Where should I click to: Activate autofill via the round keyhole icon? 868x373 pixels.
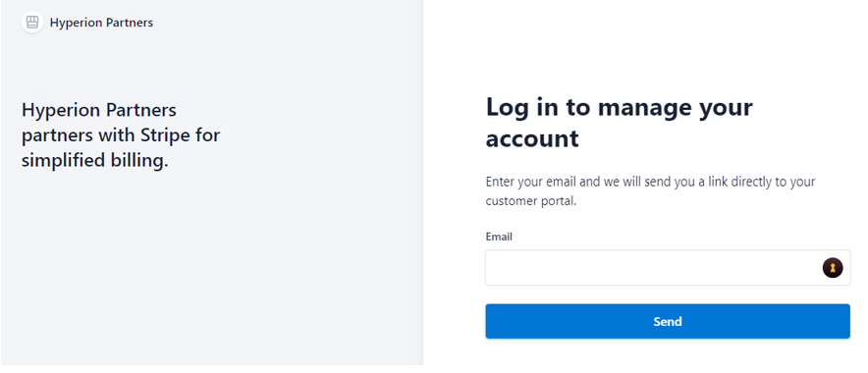832,268
